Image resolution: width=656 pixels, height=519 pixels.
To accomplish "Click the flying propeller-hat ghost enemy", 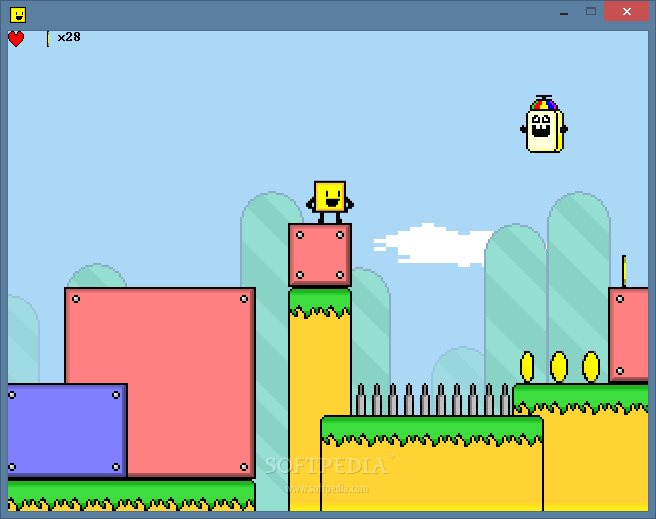I will click(544, 124).
